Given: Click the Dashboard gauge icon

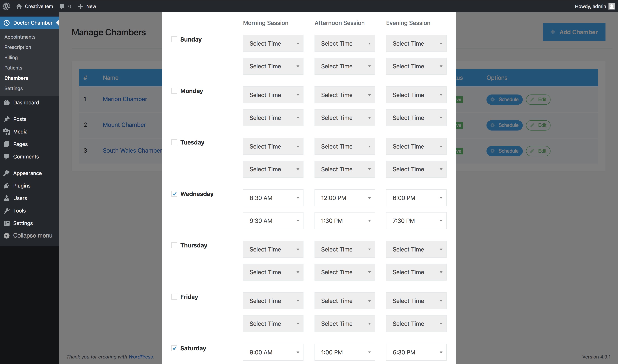Looking at the screenshot, I should pos(7,103).
